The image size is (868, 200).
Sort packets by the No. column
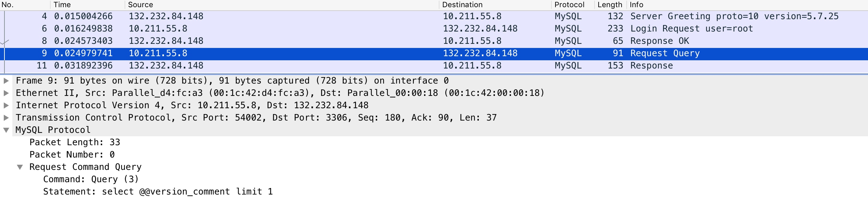[x=25, y=5]
